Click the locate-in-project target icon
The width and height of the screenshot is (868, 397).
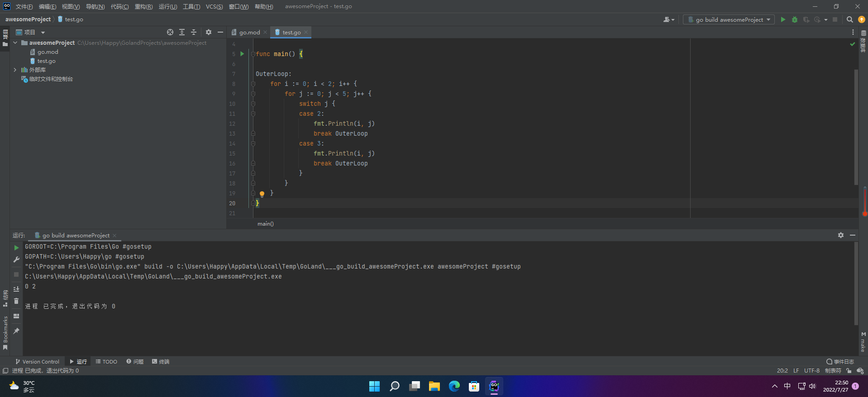click(x=170, y=32)
